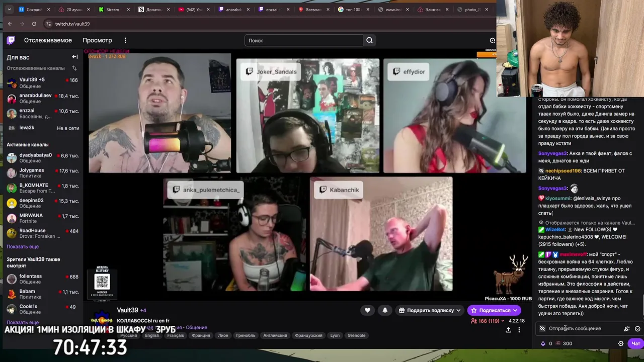This screenshot has height=362, width=644.
Task: Click the browser back arrow
Action: coord(10,24)
